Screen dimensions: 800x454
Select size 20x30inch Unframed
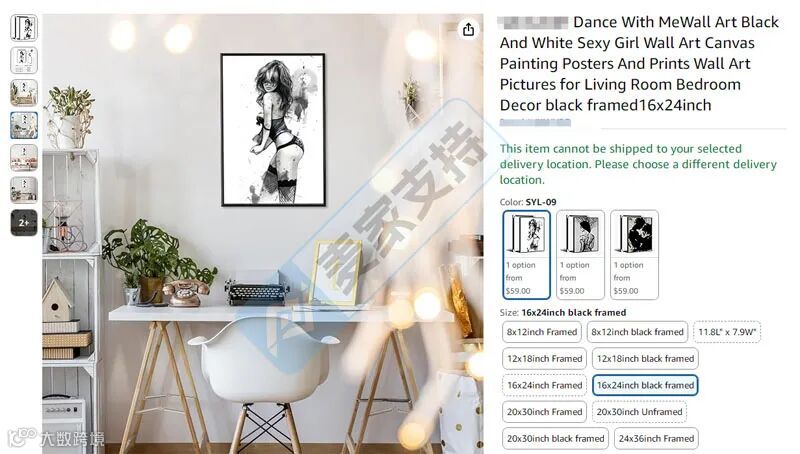pos(639,412)
